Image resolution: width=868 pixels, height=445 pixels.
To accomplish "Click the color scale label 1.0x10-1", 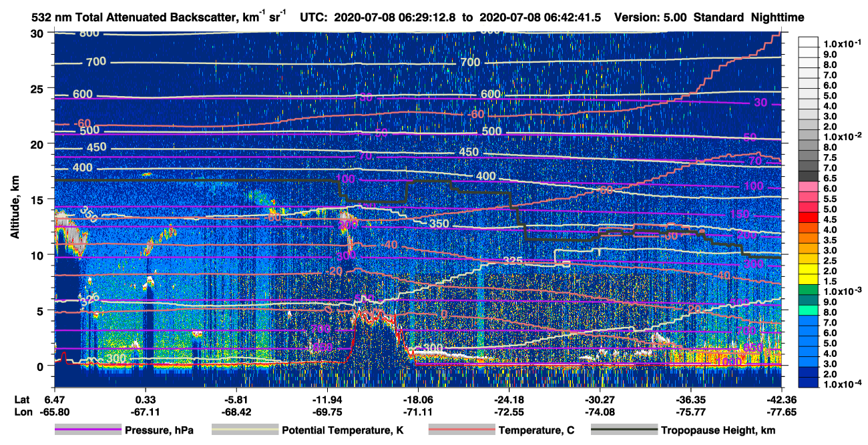I will coord(842,43).
